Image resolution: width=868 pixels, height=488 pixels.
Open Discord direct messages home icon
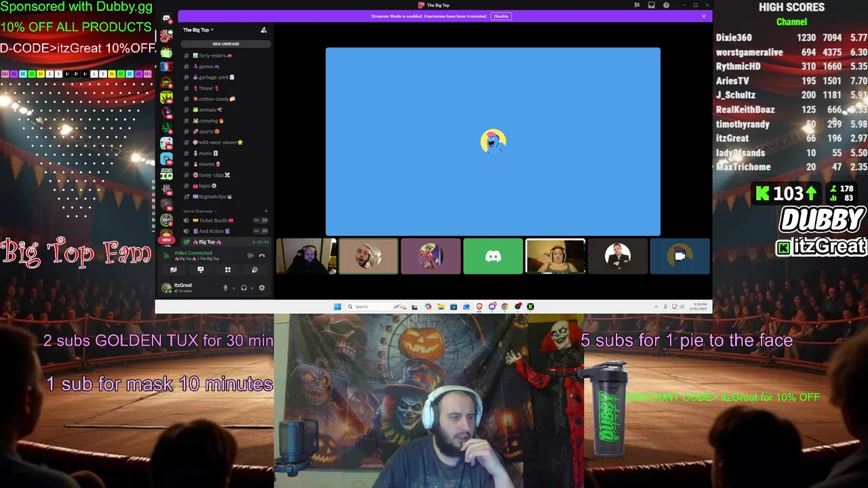tap(166, 18)
